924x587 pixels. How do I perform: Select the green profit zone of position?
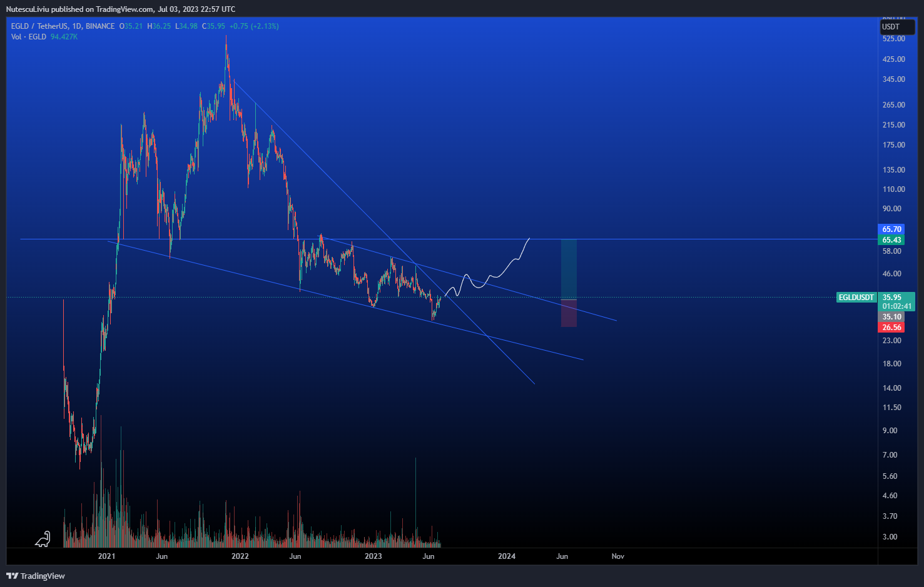569,269
